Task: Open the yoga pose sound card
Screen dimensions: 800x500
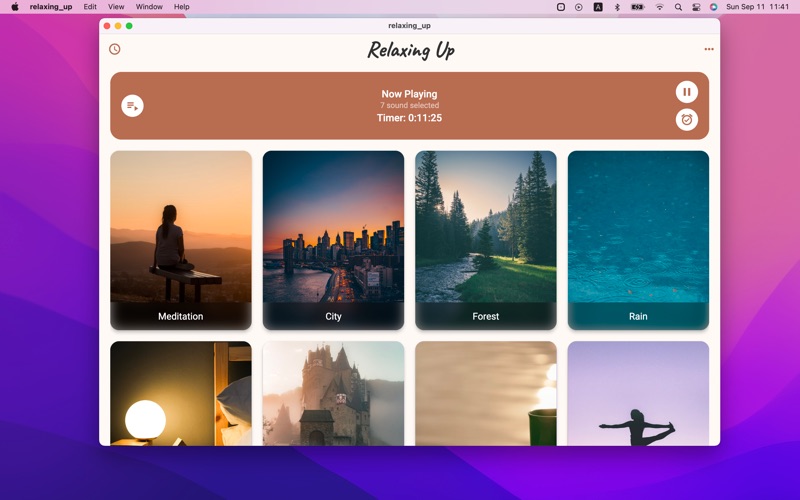Action: point(638,393)
